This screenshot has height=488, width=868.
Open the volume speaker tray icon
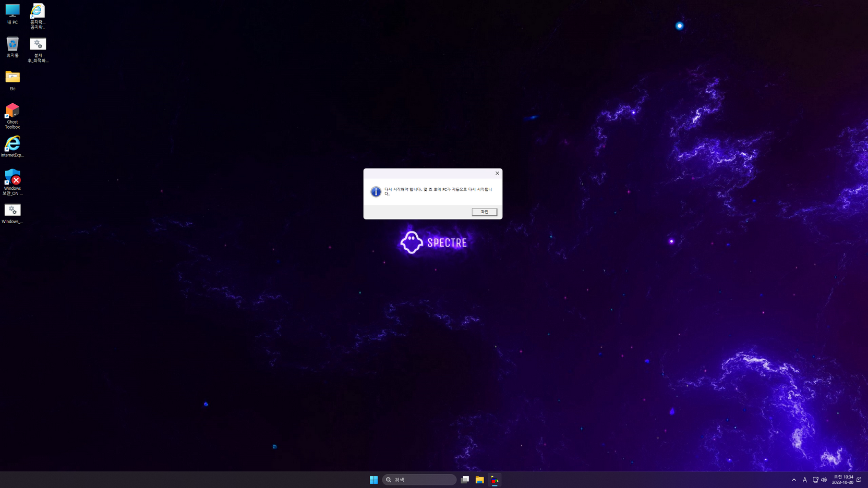click(x=824, y=480)
